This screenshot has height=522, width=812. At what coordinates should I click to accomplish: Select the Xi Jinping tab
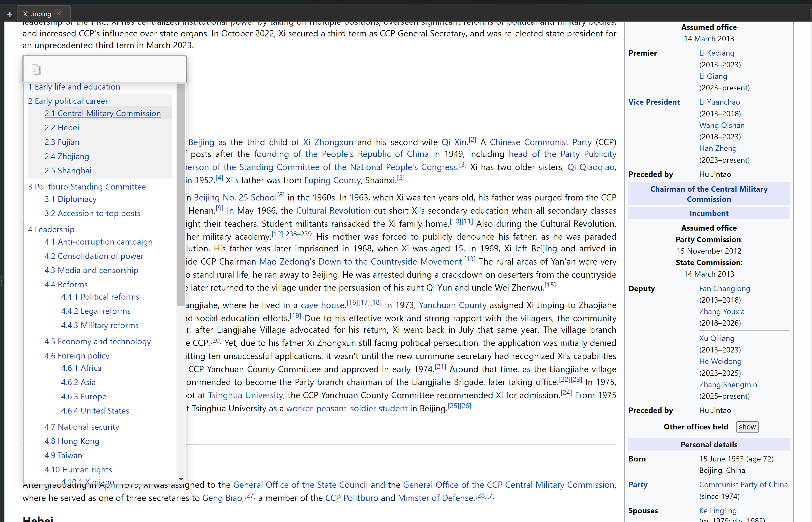coord(37,14)
